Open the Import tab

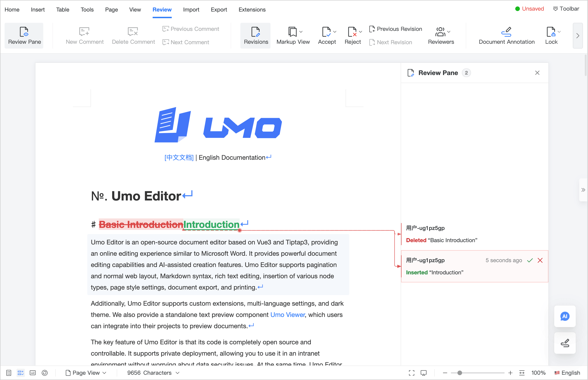pos(191,10)
